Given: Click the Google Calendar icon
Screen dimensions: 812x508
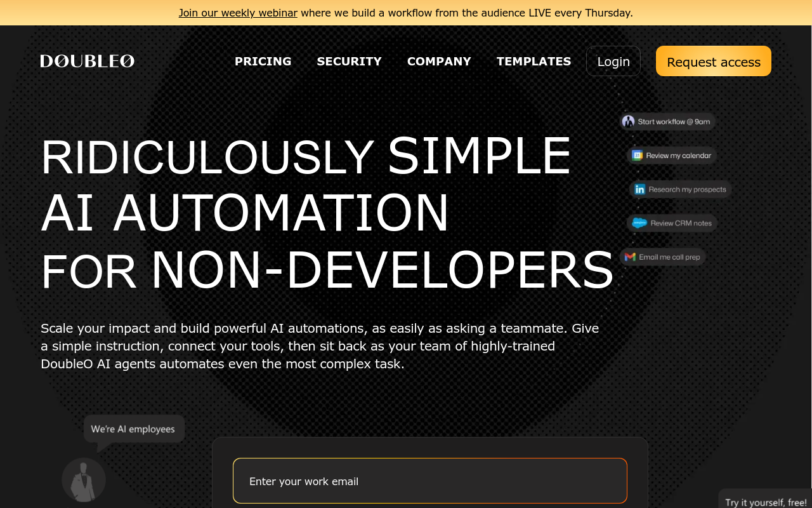Looking at the screenshot, I should [x=638, y=156].
